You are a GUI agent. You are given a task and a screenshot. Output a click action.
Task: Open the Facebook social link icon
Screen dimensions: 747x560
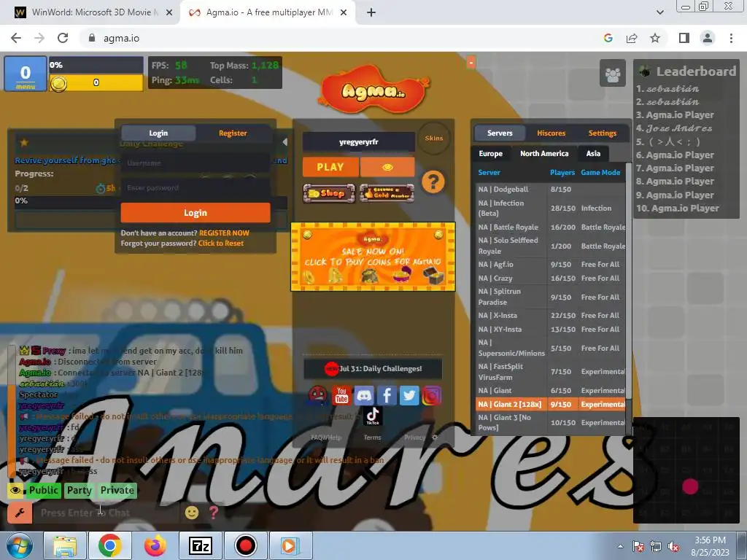click(x=387, y=396)
